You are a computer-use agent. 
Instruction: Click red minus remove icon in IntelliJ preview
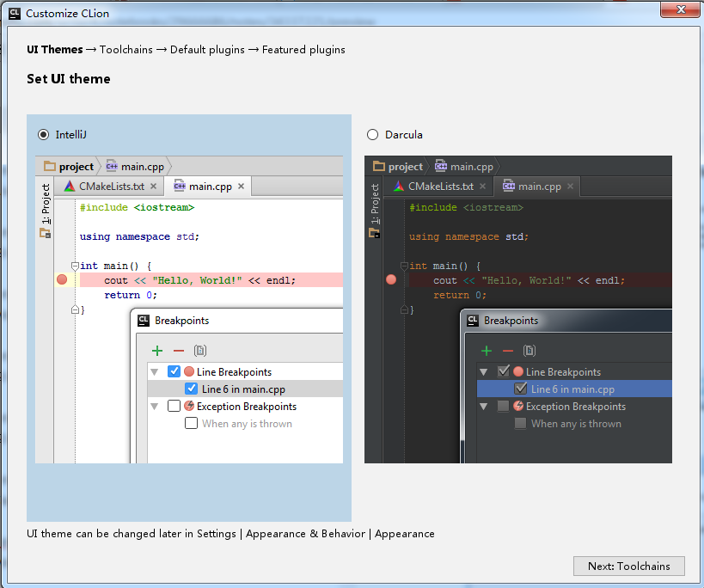tap(179, 351)
